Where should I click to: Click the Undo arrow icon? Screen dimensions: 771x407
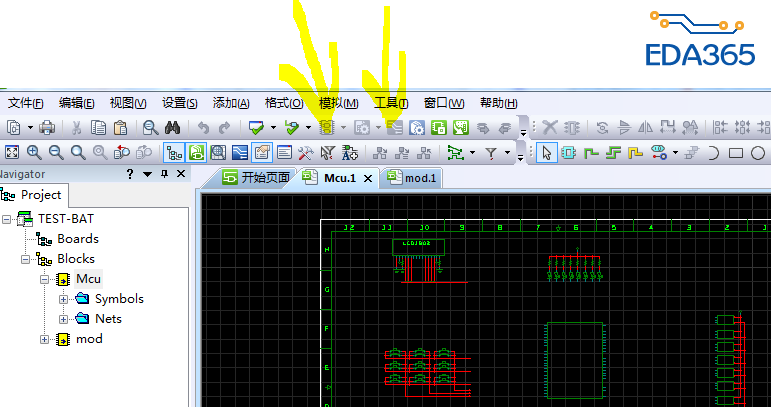point(203,128)
